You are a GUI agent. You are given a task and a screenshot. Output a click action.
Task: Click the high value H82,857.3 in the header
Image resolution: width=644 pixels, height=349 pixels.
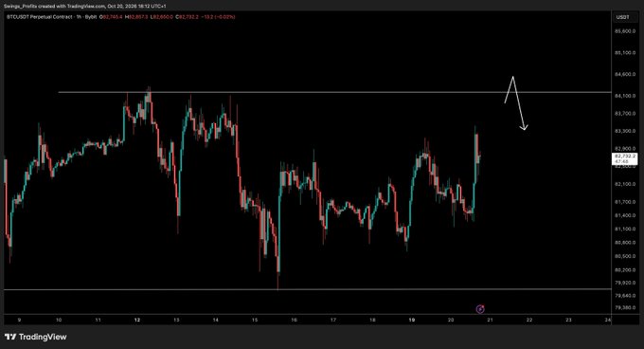click(136, 17)
